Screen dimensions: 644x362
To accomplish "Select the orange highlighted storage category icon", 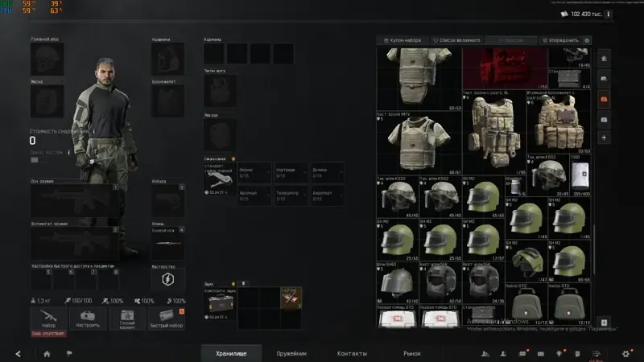I will pyautogui.click(x=604, y=99).
